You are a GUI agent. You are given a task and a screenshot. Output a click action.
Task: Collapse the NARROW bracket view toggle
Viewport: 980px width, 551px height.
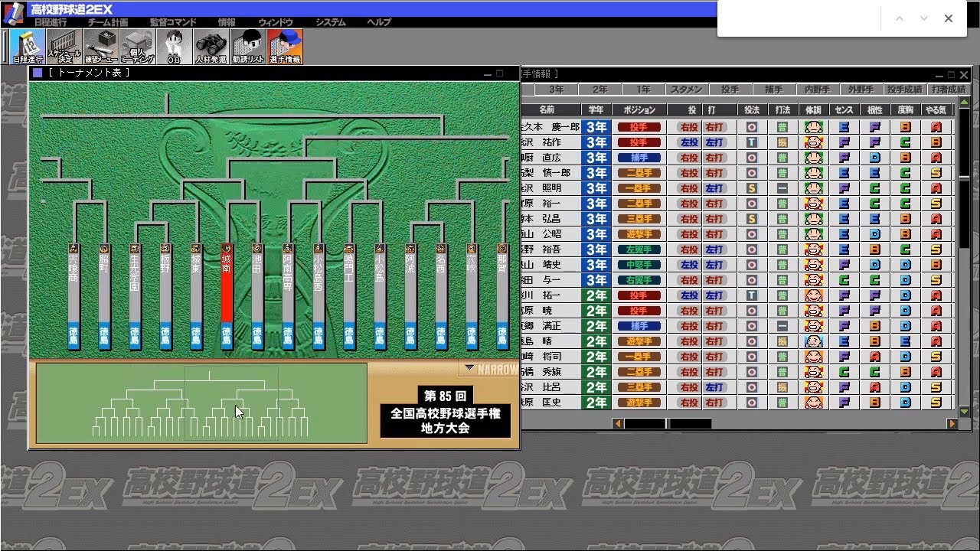pos(489,369)
